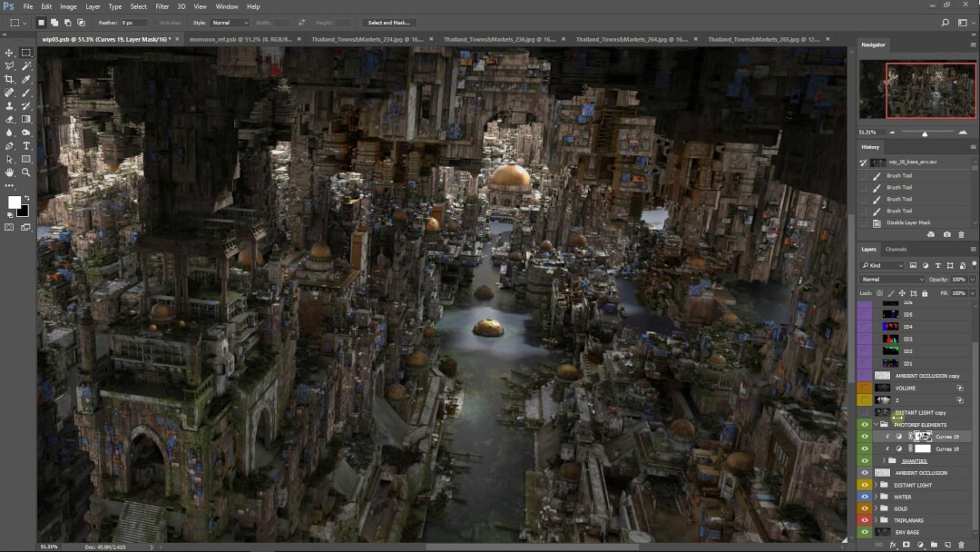Open the Image menu
980x552 pixels.
pos(68,6)
